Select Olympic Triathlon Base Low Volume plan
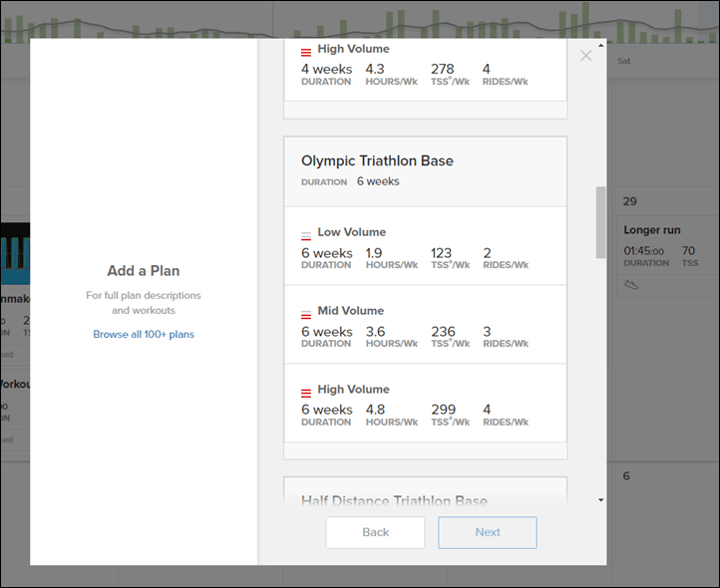Image resolution: width=720 pixels, height=588 pixels. click(425, 246)
